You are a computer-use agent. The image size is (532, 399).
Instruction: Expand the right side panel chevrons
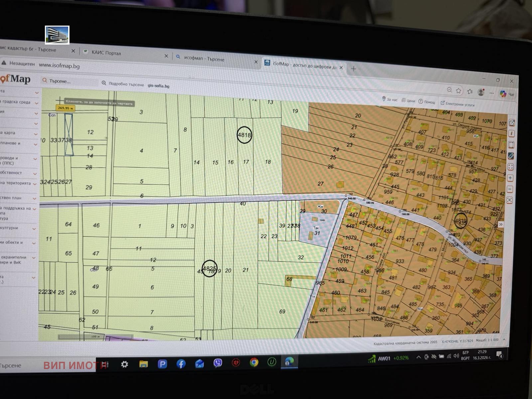501,224
